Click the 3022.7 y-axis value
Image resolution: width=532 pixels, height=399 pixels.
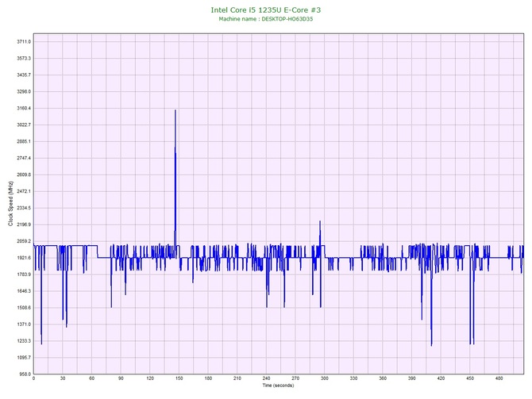tap(24, 125)
